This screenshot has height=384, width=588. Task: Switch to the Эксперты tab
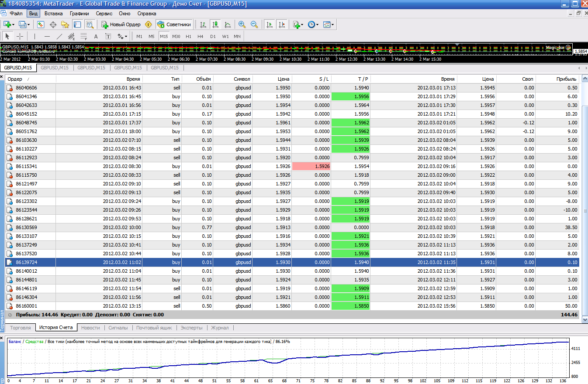point(191,327)
